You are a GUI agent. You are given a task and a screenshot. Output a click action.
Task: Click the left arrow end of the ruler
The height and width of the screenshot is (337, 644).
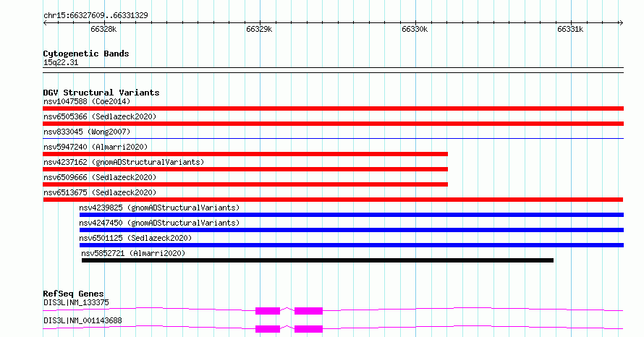[x=45, y=23]
